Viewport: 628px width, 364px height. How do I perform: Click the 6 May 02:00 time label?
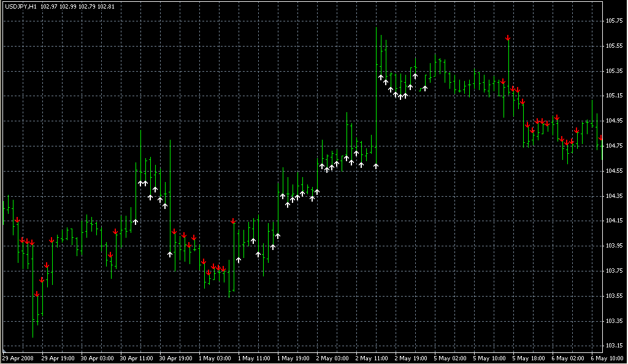568,358
